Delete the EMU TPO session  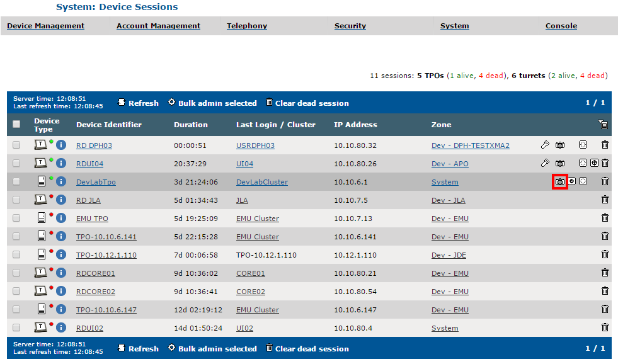(605, 218)
